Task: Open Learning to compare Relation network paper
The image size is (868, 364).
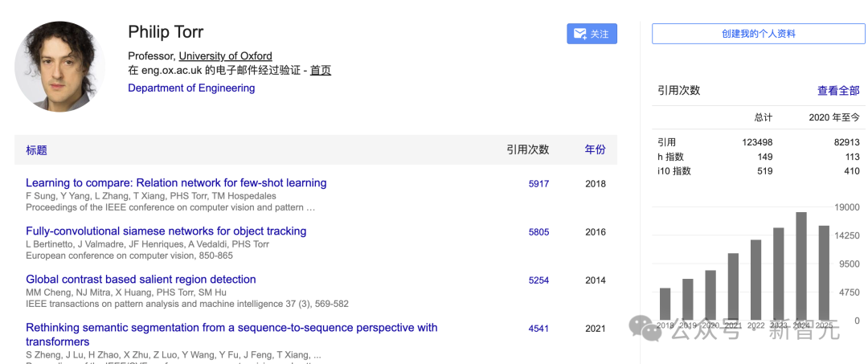Action: [176, 183]
